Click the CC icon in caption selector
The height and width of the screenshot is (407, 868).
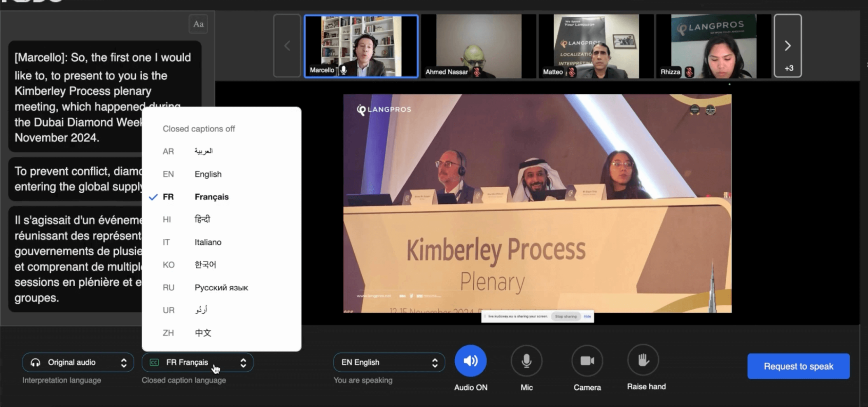pyautogui.click(x=154, y=363)
